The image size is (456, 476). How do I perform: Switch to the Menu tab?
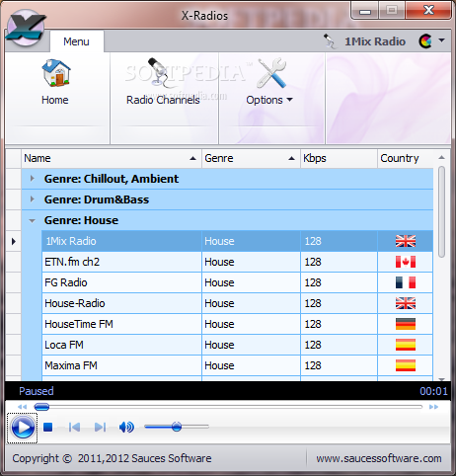point(77,41)
